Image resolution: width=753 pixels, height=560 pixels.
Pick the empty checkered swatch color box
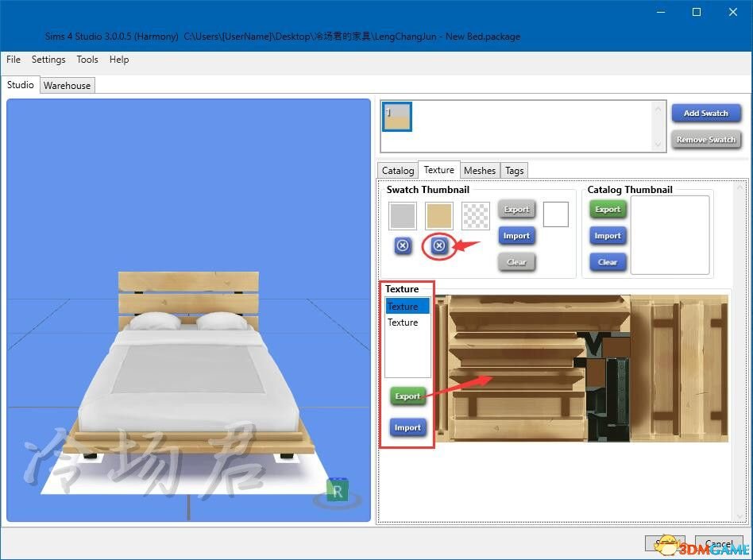click(x=476, y=215)
